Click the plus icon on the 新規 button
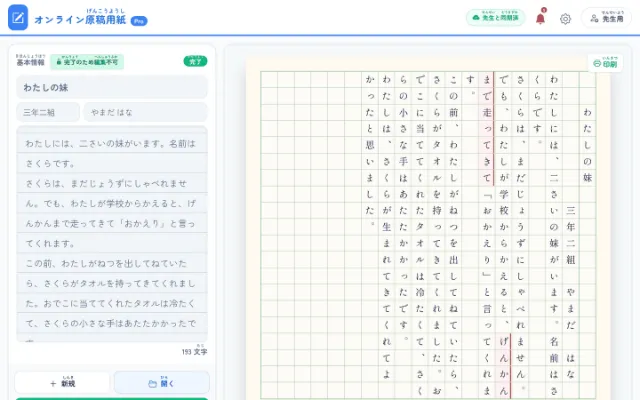The height and width of the screenshot is (400, 640). tap(53, 384)
